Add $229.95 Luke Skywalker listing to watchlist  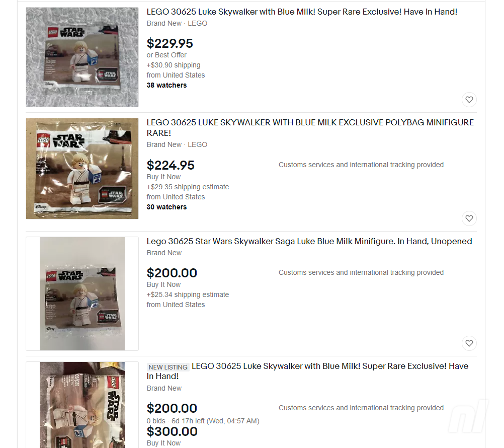469,100
